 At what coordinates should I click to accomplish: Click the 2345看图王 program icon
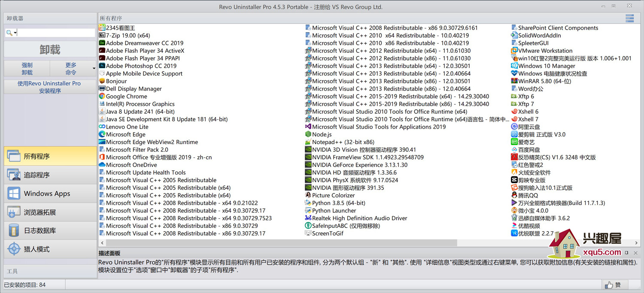pos(102,28)
